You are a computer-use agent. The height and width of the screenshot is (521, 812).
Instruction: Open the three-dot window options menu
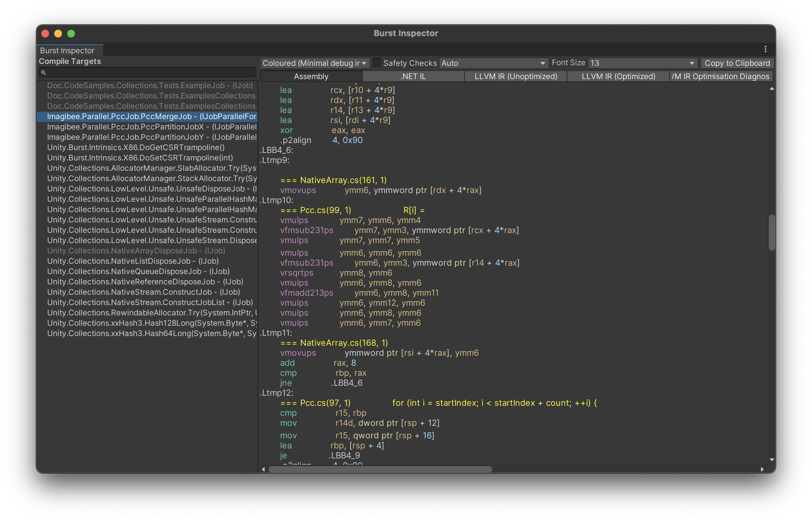[765, 49]
